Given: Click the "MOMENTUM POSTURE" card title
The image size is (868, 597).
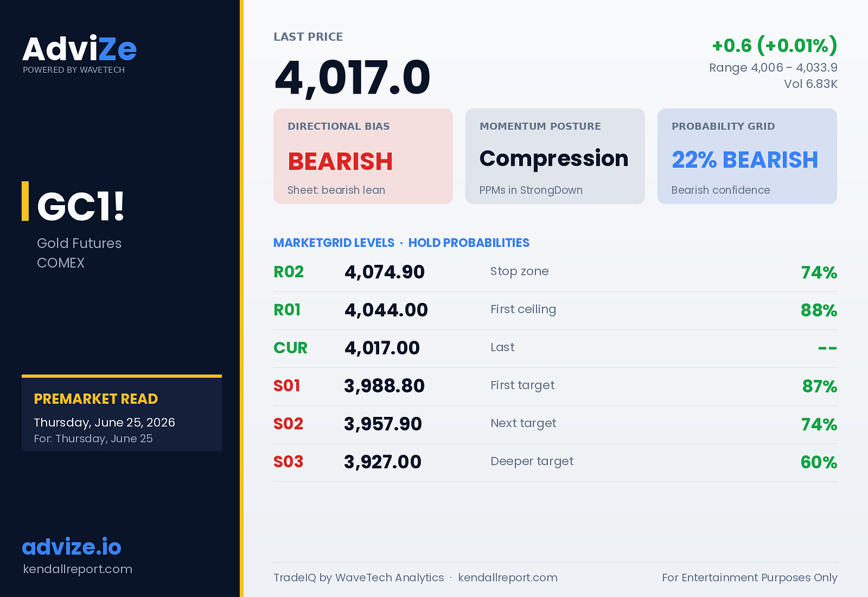Looking at the screenshot, I should pyautogui.click(x=540, y=126).
